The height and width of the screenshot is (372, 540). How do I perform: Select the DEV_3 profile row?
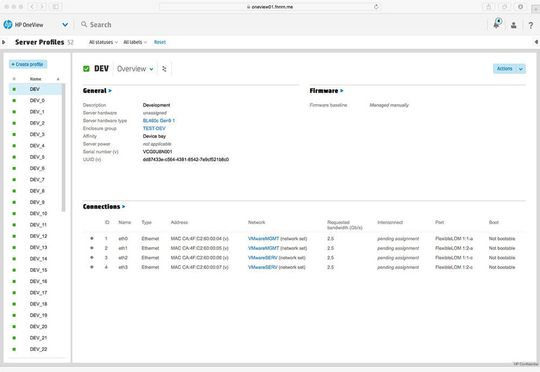pyautogui.click(x=35, y=135)
